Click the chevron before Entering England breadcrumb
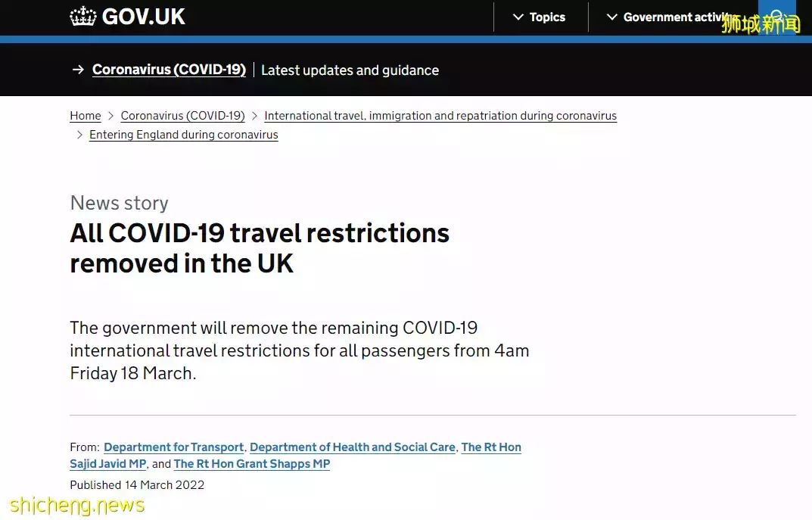 tap(79, 135)
